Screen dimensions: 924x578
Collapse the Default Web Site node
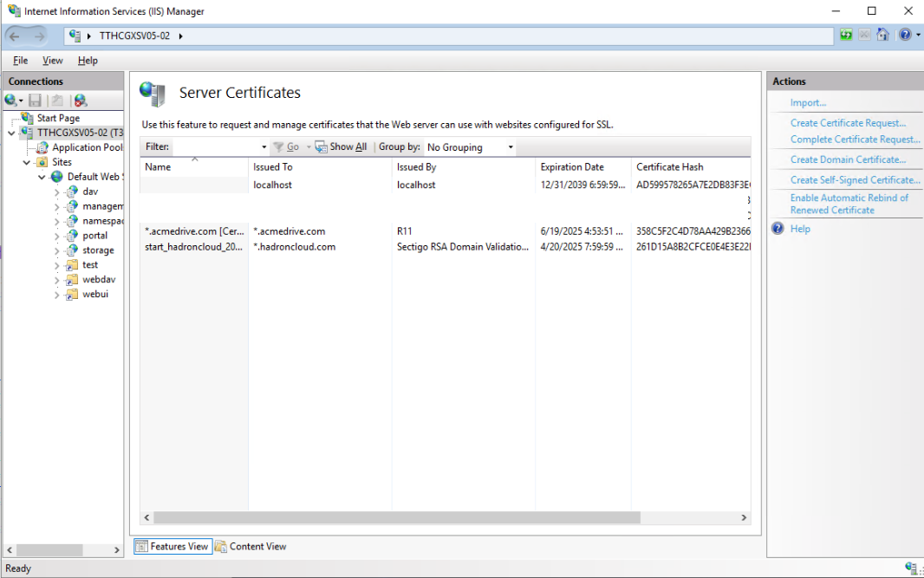click(42, 178)
